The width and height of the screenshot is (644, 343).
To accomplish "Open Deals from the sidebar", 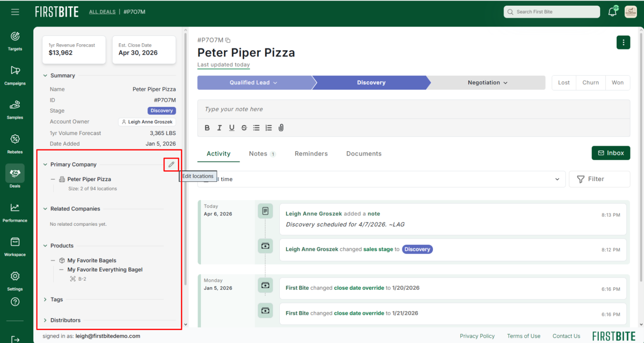I will (15, 176).
